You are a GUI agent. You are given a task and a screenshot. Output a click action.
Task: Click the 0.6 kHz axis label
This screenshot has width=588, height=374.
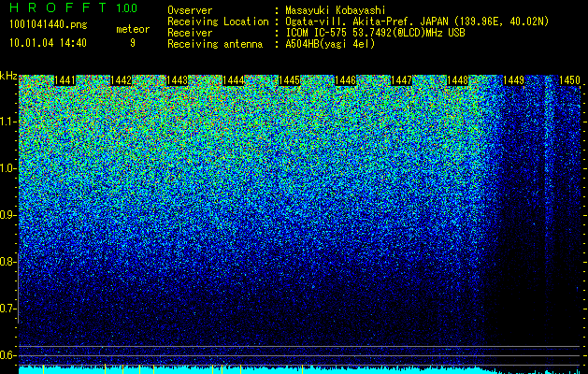pyautogui.click(x=7, y=355)
